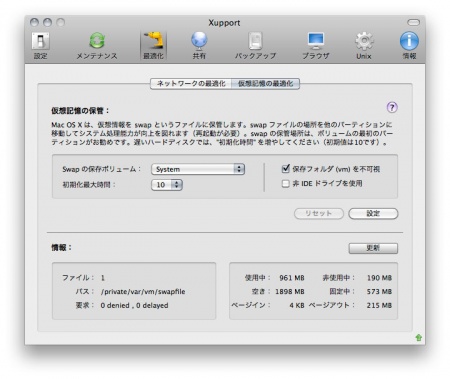The height and width of the screenshot is (379, 450).
Task: Click the green up-arrow icon in the window corner
Action: pos(419,338)
